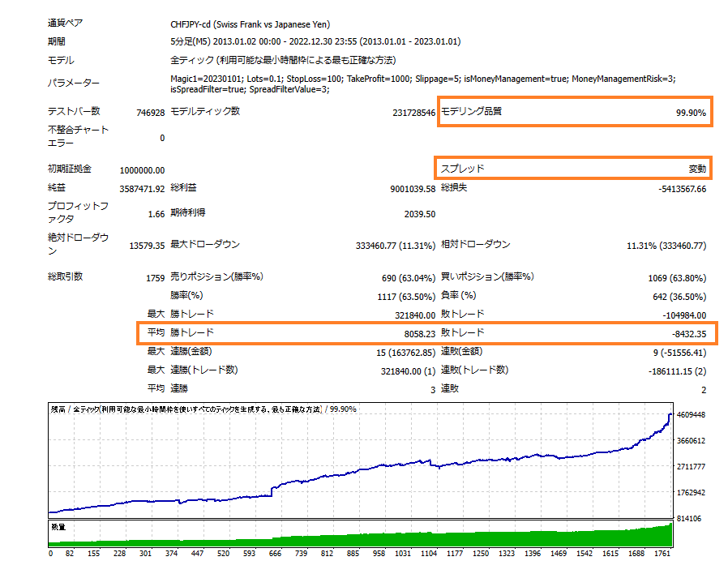Click the '総損失' label

454,187
